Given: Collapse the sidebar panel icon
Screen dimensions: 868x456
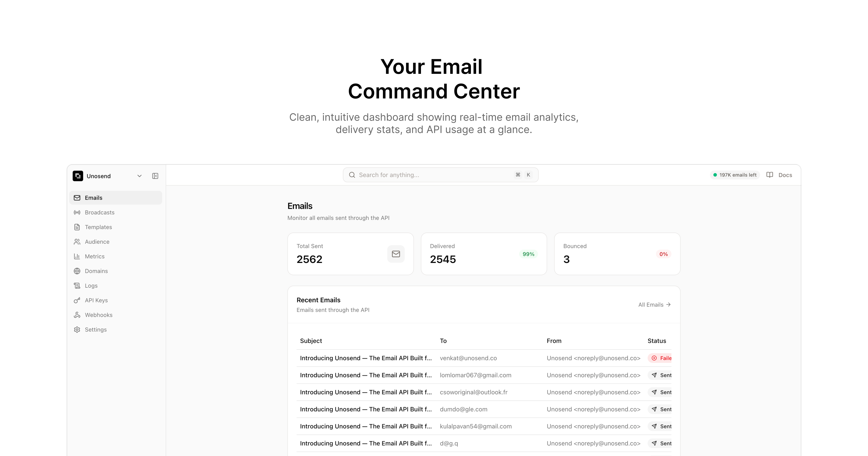Looking at the screenshot, I should pos(155,176).
